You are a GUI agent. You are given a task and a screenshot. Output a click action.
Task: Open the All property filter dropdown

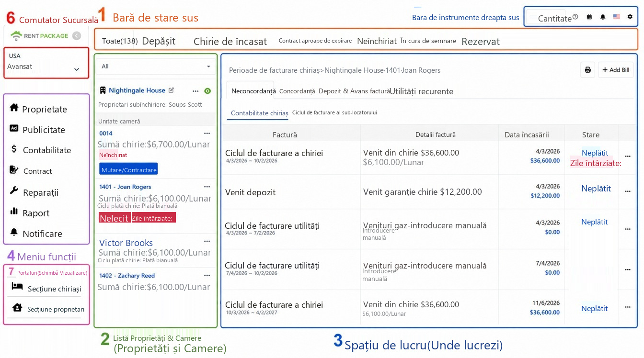(x=156, y=66)
